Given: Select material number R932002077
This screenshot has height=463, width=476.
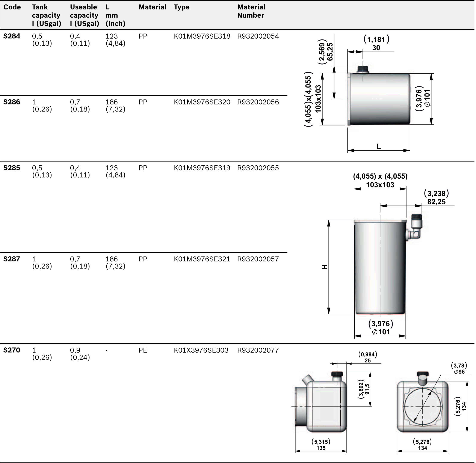Looking at the screenshot, I should click(x=258, y=350).
